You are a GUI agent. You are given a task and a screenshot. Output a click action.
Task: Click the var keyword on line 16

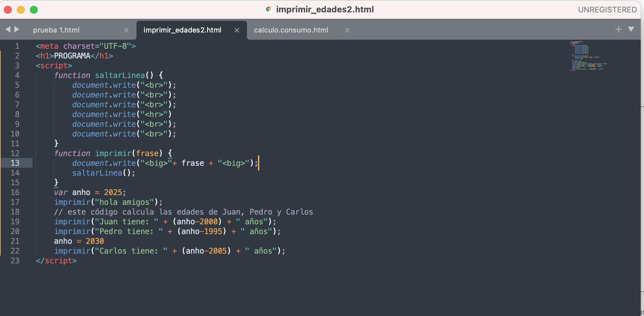[61, 192]
